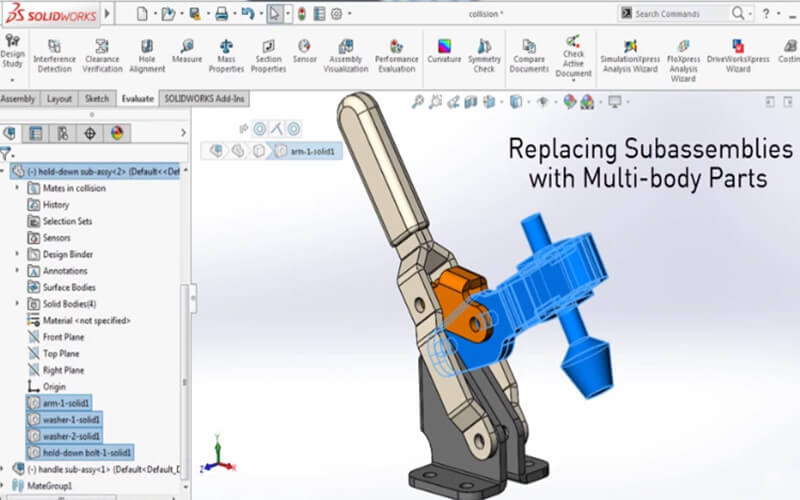Select the Origin item

[47, 386]
